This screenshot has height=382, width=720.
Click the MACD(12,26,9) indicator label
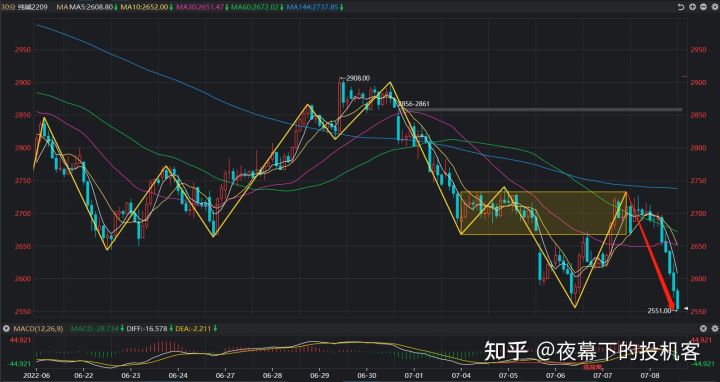37,329
